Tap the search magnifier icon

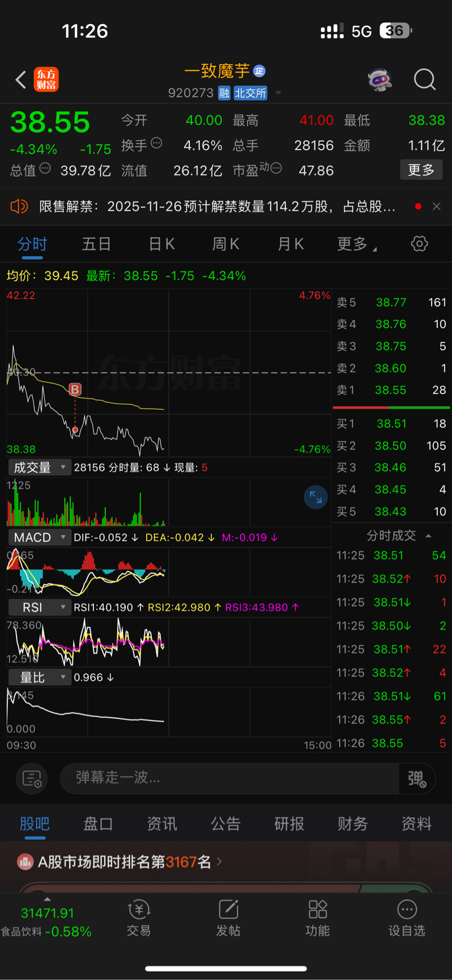click(x=424, y=79)
